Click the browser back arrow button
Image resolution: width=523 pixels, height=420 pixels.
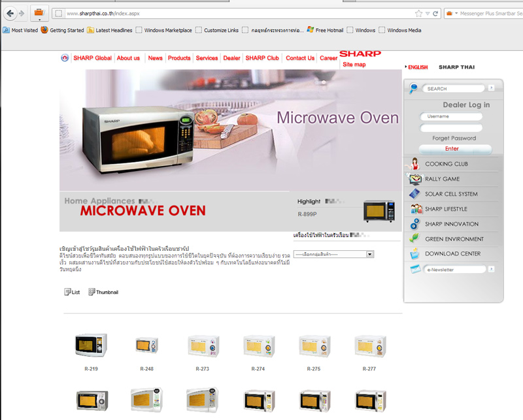click(10, 13)
